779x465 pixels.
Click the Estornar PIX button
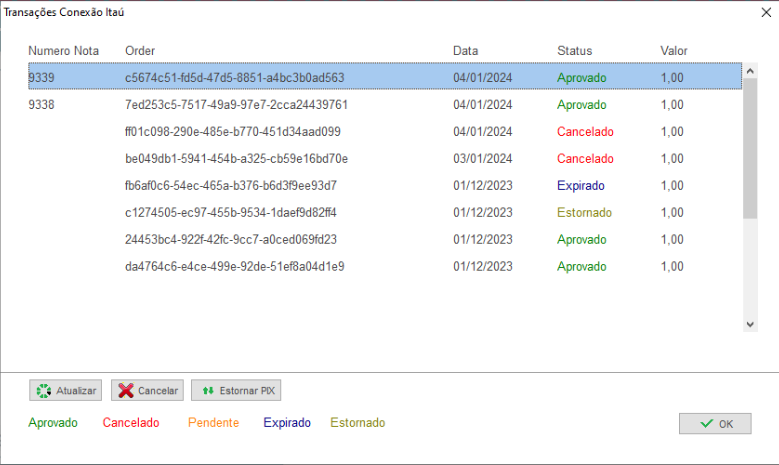(x=237, y=391)
